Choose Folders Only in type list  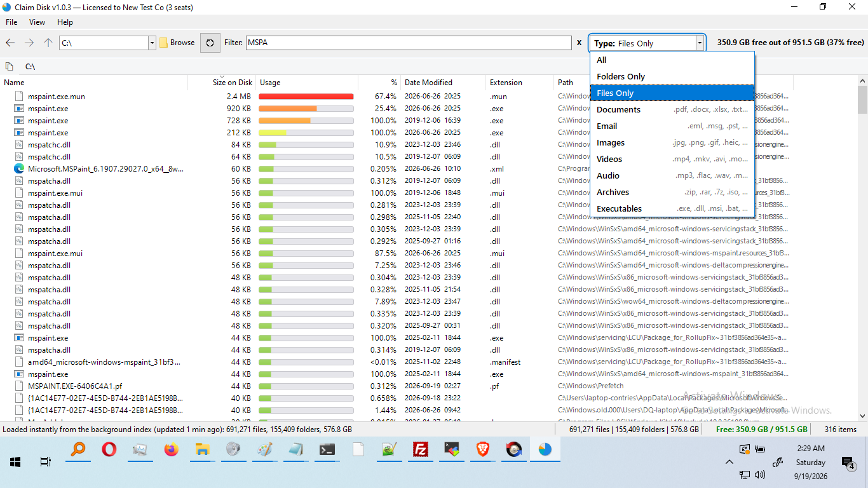pyautogui.click(x=672, y=77)
